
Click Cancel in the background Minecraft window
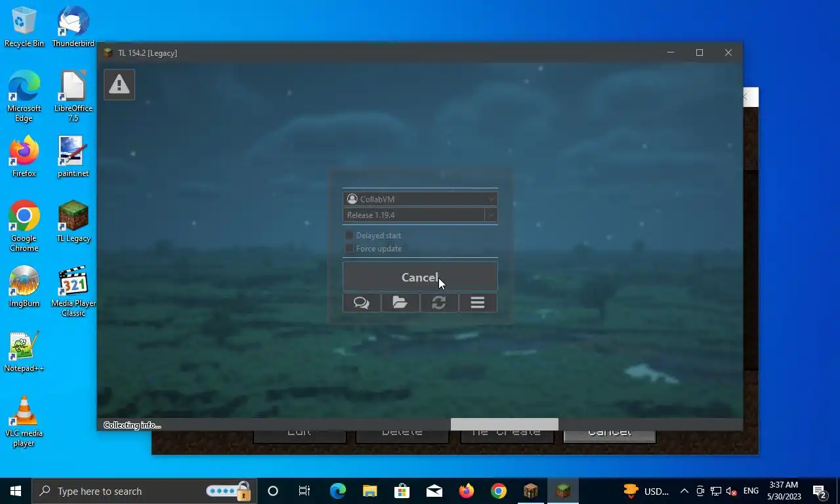pos(610,436)
